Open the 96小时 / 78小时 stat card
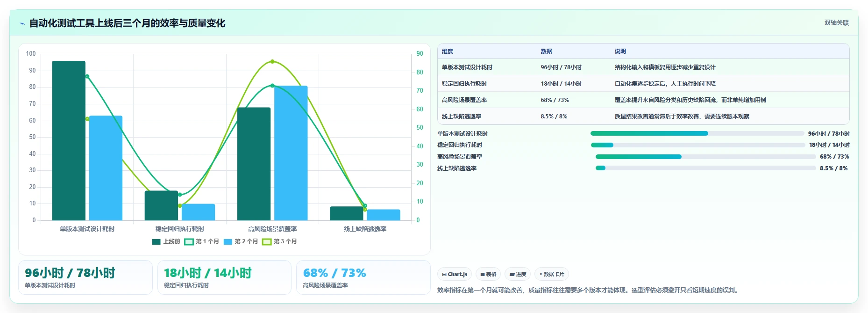This screenshot has width=868, height=313. pyautogui.click(x=85, y=277)
